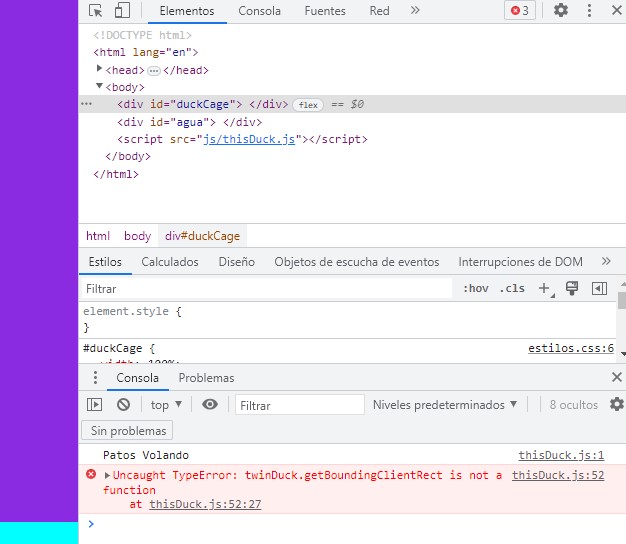Expand the collapsed head ellipsis badge
The width and height of the screenshot is (626, 544).
[154, 71]
